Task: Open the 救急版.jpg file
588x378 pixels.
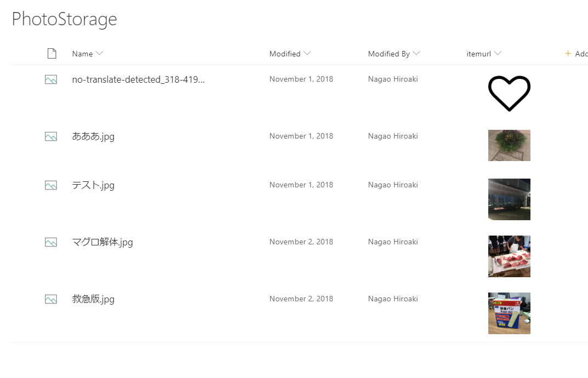Action: [93, 299]
